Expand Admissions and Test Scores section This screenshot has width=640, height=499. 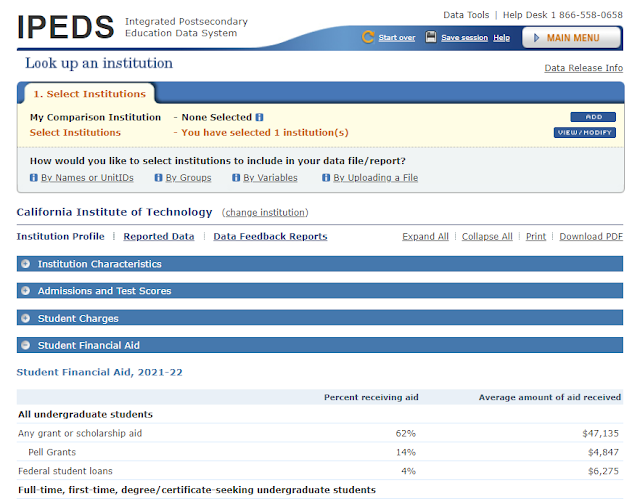point(26,291)
